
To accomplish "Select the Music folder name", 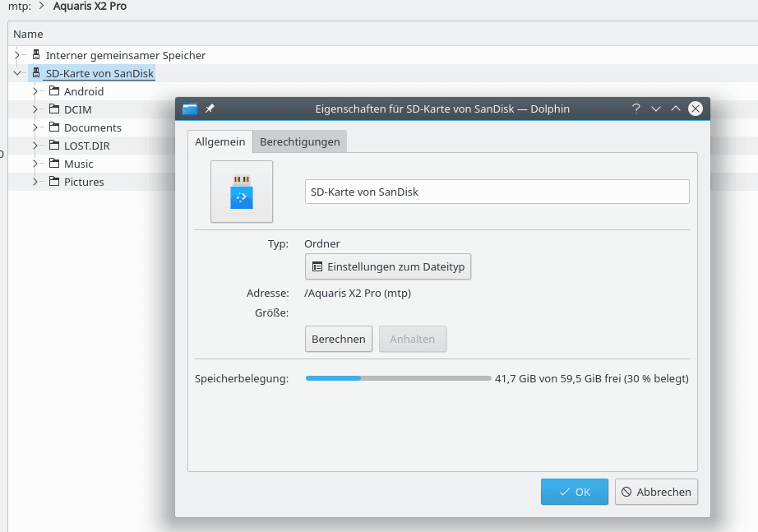I will (78, 164).
